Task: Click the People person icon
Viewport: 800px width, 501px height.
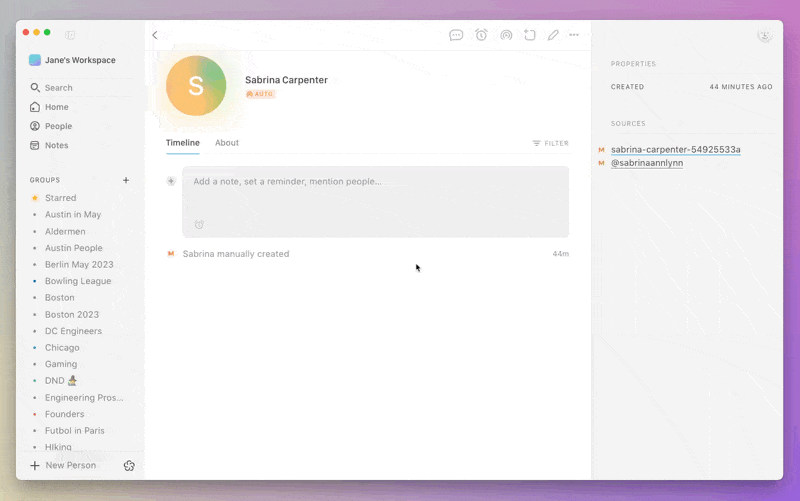Action: (35, 126)
